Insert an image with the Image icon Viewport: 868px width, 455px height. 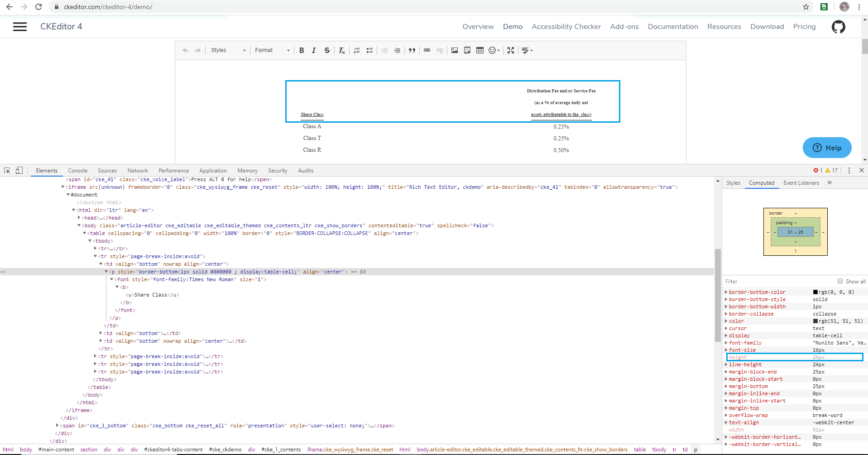455,50
